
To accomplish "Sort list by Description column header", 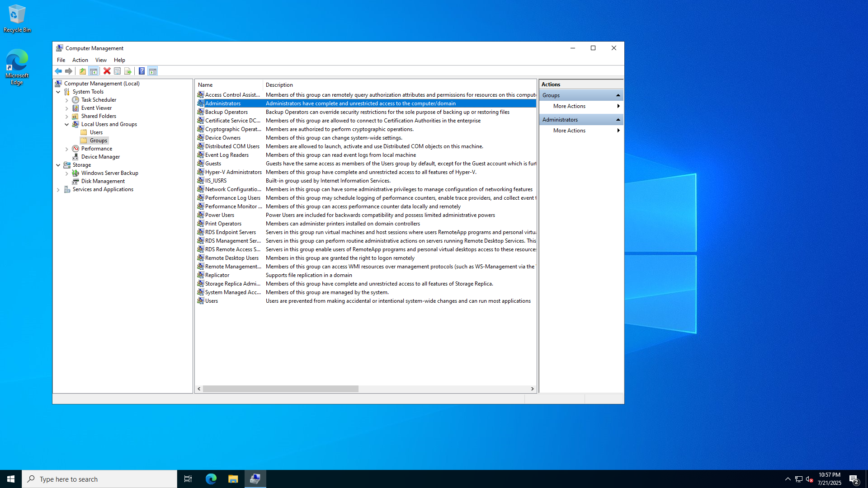I will [x=279, y=85].
